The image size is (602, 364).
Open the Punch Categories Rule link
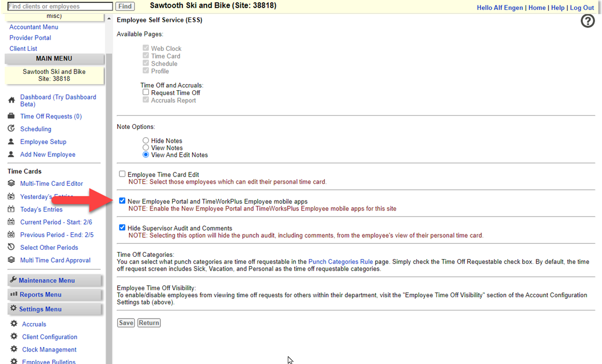pyautogui.click(x=340, y=262)
